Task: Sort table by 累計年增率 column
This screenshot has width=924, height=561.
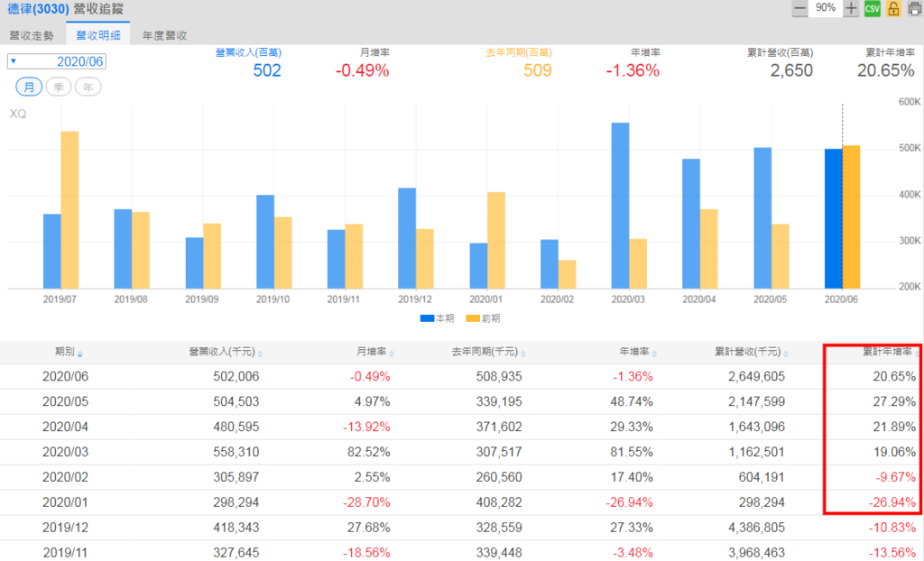Action: (x=891, y=352)
